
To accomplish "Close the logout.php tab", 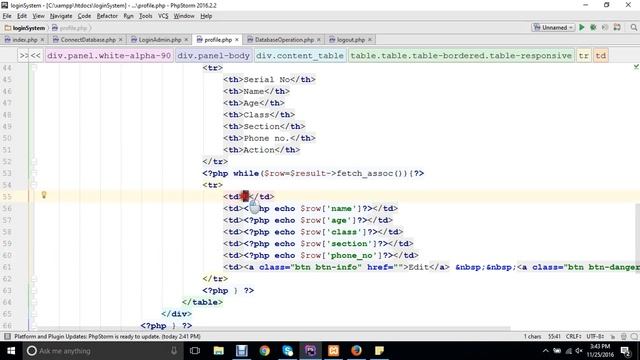I will [370, 40].
